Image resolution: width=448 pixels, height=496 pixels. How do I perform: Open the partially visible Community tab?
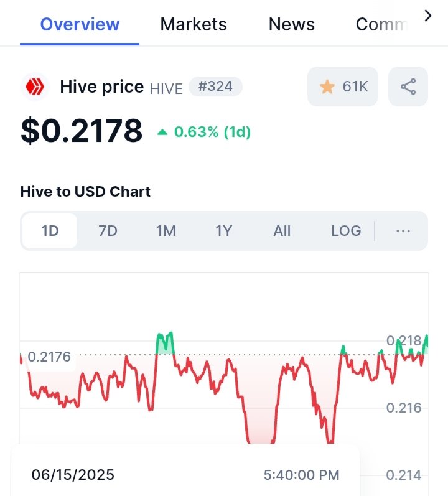coord(381,24)
